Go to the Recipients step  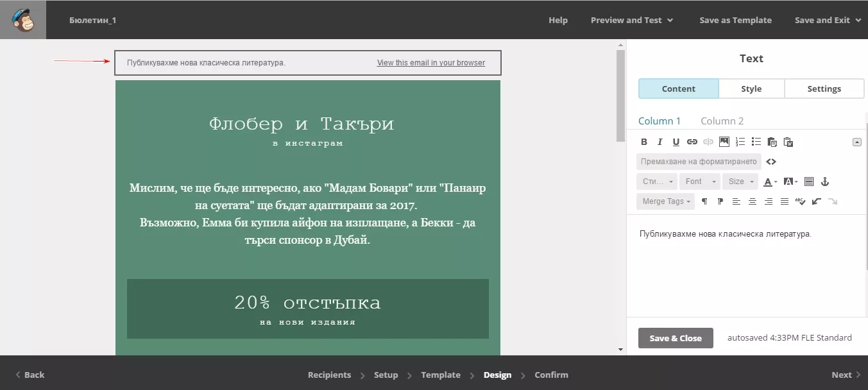(x=329, y=375)
